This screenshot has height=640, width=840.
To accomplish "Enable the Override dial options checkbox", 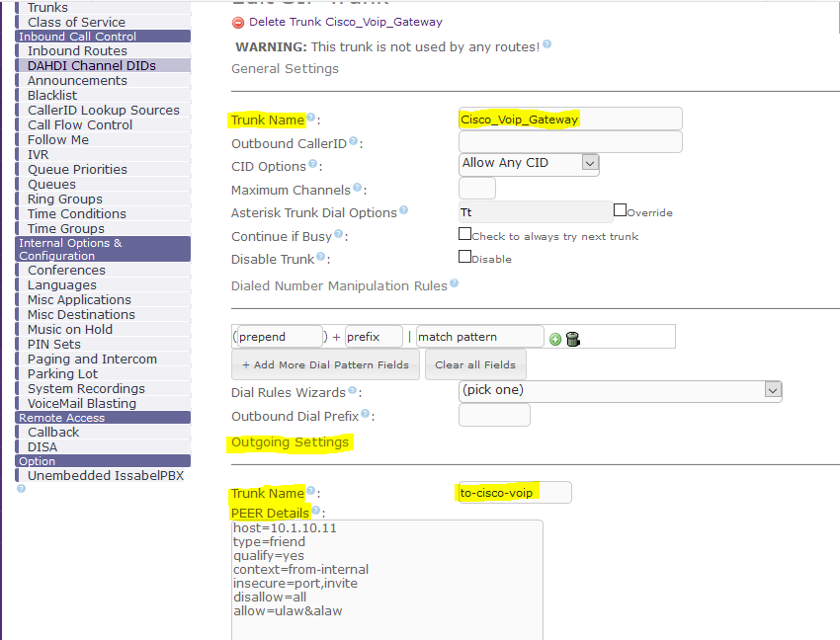I will tap(620, 210).
